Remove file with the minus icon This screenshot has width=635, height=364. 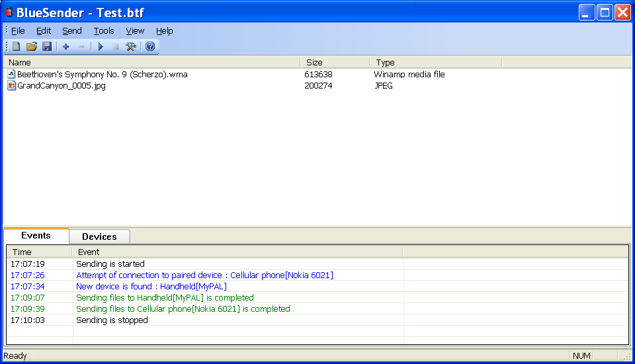(x=81, y=46)
